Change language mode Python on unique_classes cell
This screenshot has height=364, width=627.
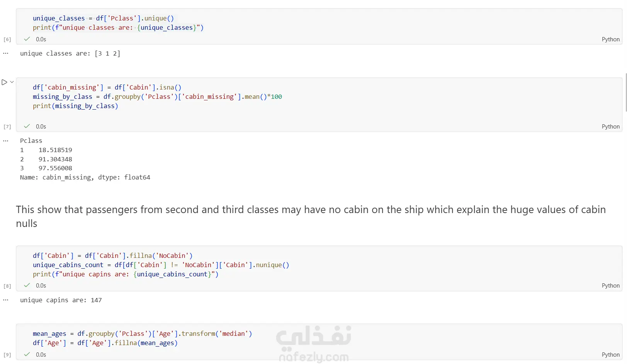coord(610,39)
